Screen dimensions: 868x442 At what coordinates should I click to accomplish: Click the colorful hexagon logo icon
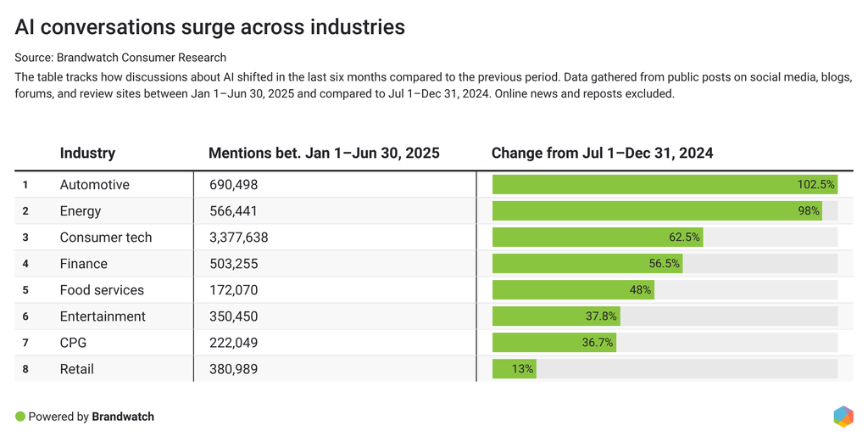pos(843,417)
